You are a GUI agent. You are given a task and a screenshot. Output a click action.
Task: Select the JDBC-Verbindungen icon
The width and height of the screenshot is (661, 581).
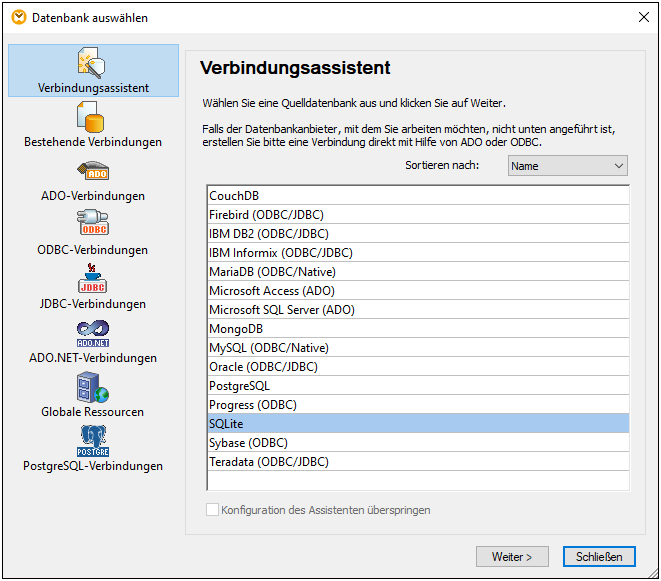[x=92, y=278]
